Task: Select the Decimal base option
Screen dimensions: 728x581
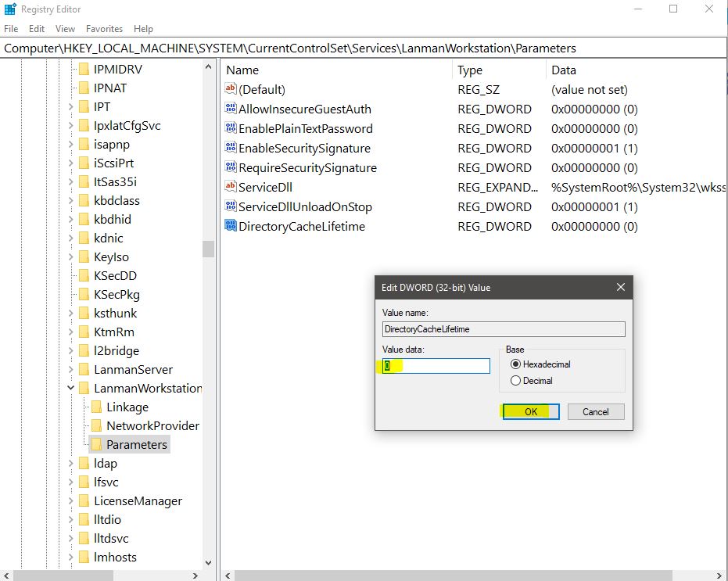Action: [x=517, y=379]
